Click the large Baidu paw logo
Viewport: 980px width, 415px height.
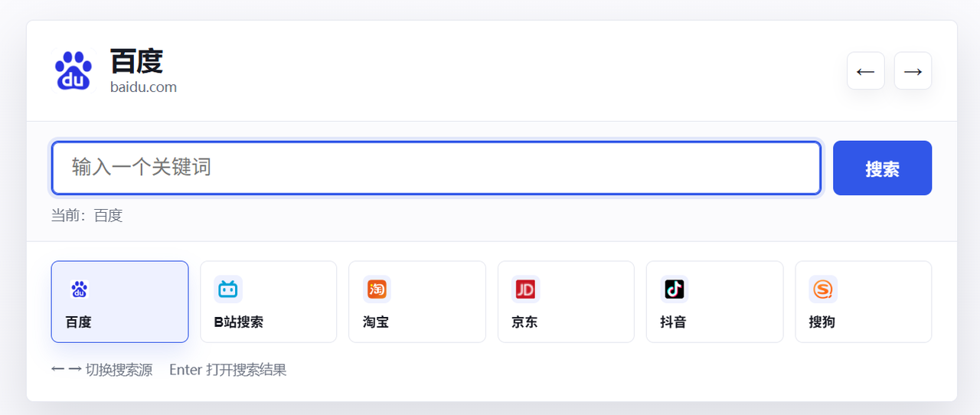coord(73,70)
